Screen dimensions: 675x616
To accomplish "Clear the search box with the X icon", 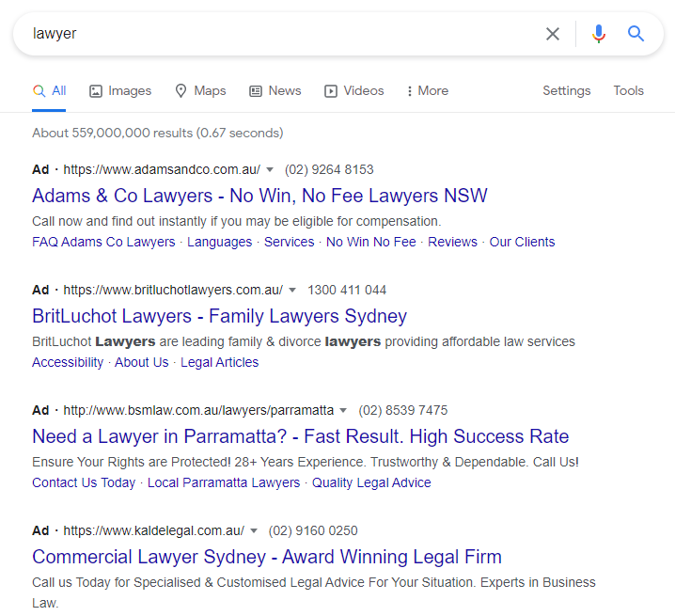I will pyautogui.click(x=552, y=34).
